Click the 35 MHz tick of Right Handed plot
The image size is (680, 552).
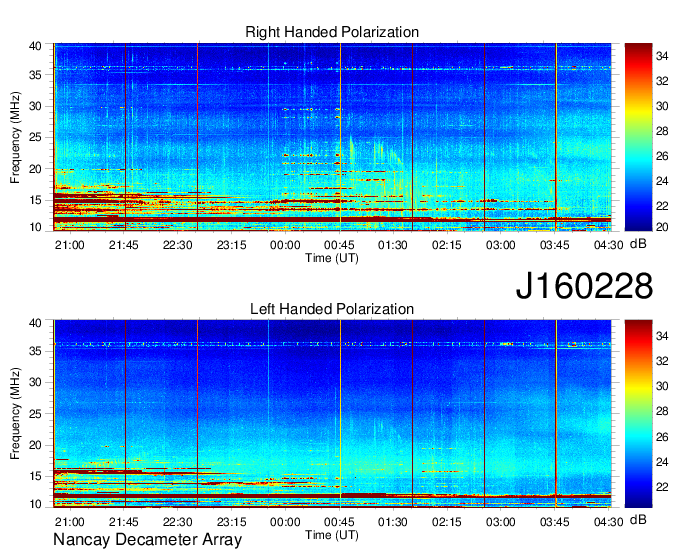tap(35, 75)
